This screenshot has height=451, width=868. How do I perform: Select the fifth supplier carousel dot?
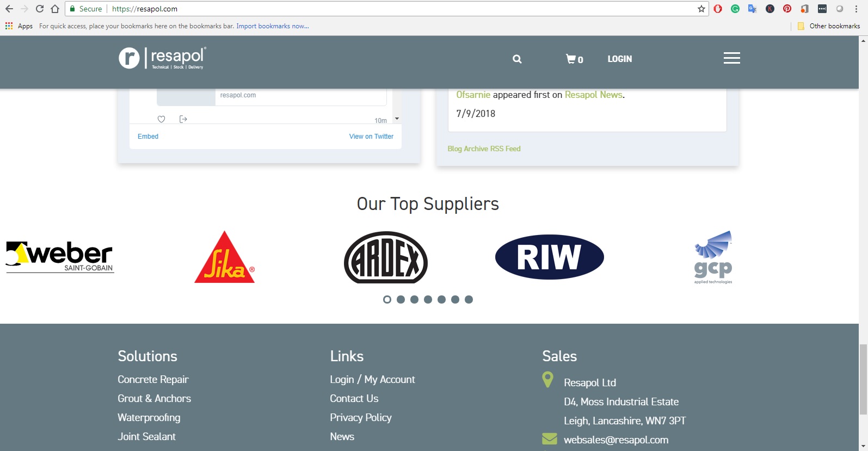pos(441,299)
